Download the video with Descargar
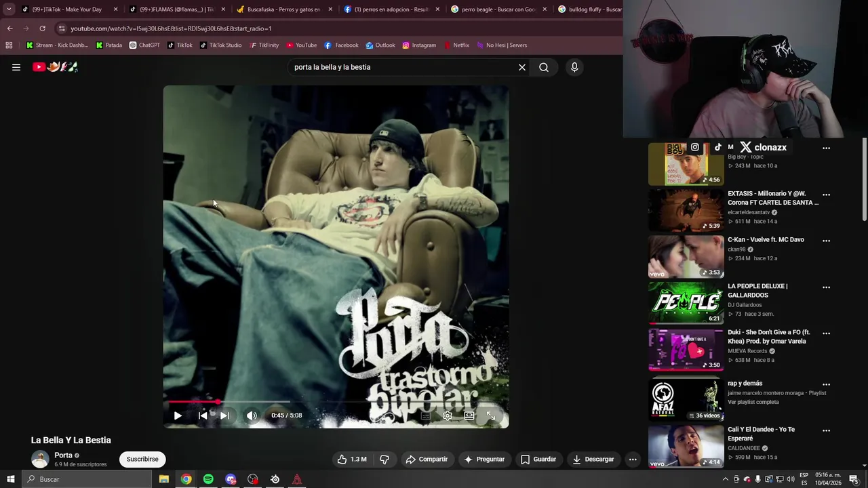Image resolution: width=868 pixels, height=488 pixels. 593,459
